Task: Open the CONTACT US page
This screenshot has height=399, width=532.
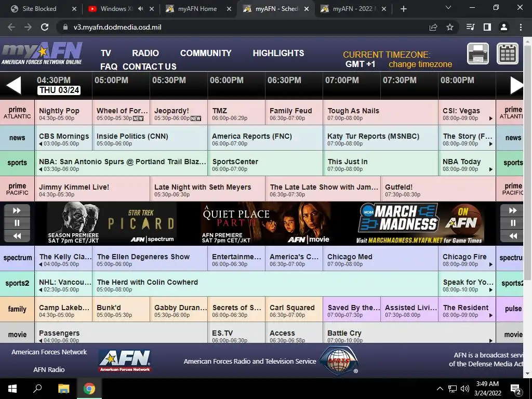Action: [149, 66]
